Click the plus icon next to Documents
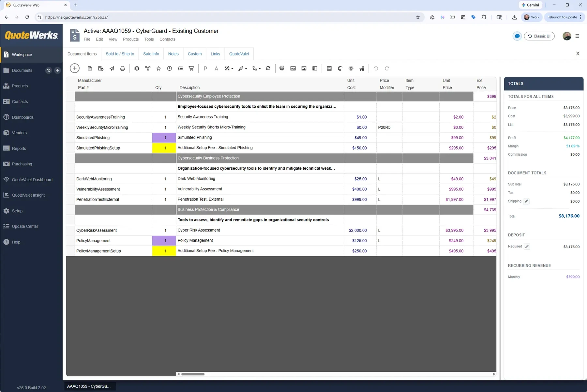 pos(57,70)
